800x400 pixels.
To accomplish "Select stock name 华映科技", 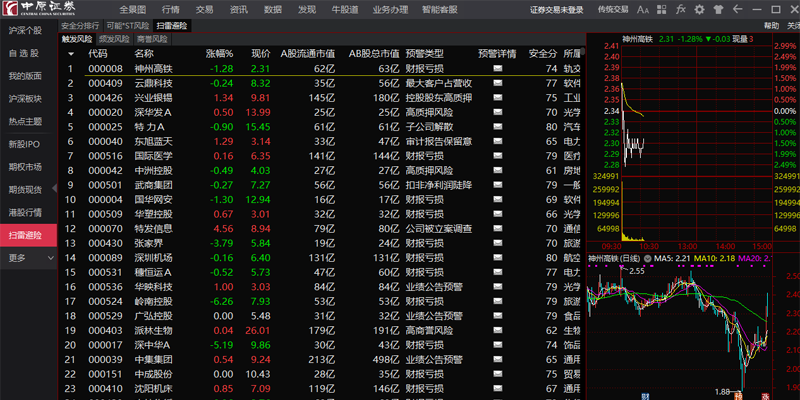I will pyautogui.click(x=154, y=287).
